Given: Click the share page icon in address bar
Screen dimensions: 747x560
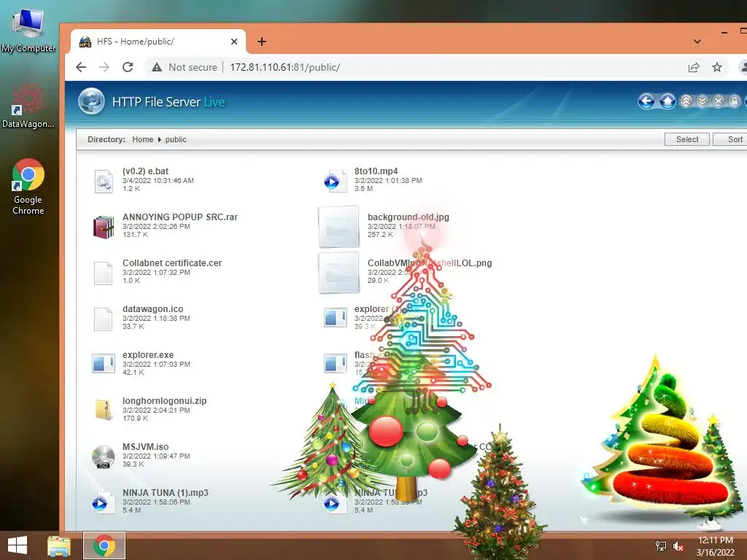Looking at the screenshot, I should (694, 67).
